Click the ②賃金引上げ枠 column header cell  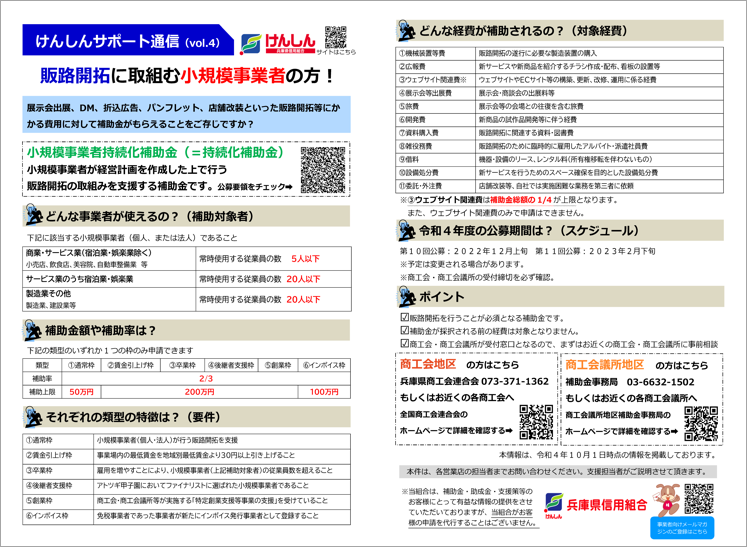(x=131, y=365)
